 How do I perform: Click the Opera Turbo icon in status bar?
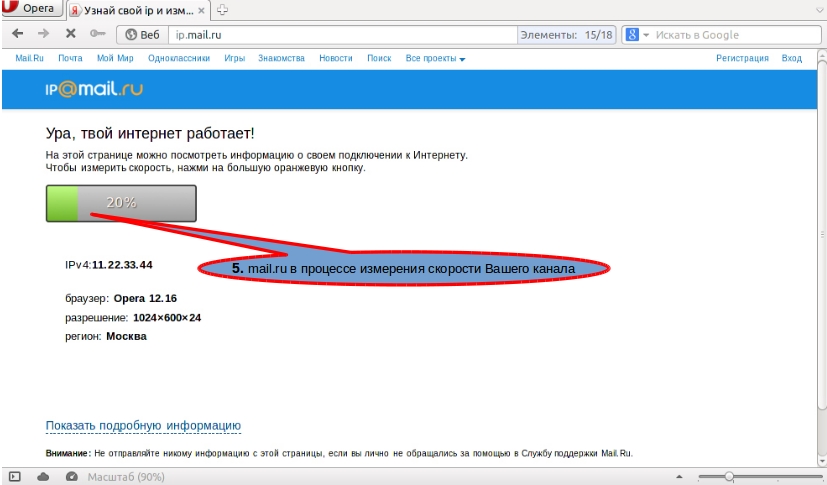pos(72,477)
